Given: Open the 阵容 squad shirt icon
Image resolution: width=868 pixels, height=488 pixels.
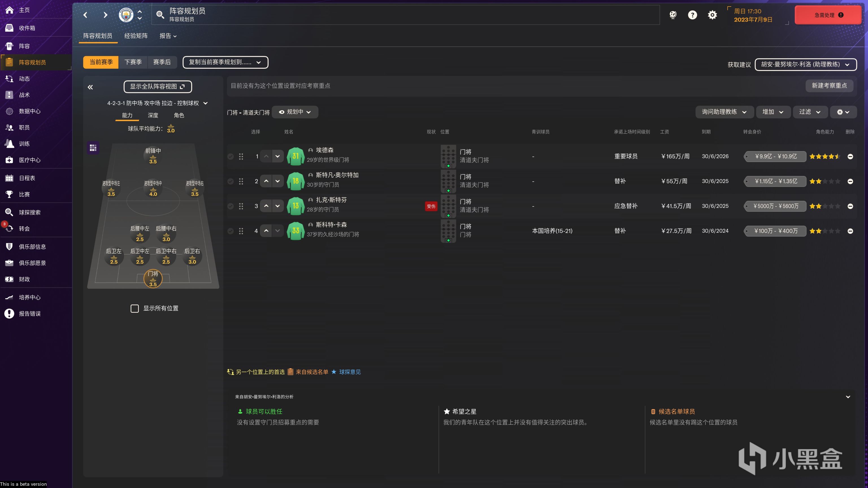Looking at the screenshot, I should [9, 46].
